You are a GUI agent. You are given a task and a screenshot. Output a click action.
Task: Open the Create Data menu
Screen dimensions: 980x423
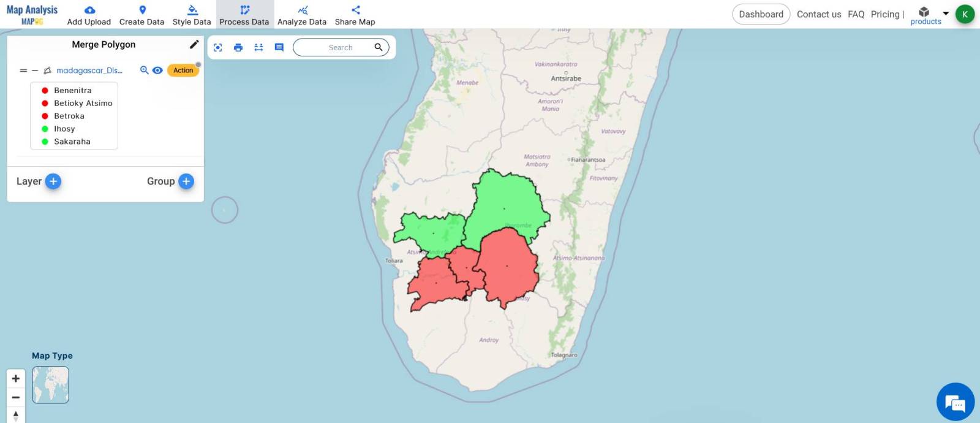(x=141, y=15)
